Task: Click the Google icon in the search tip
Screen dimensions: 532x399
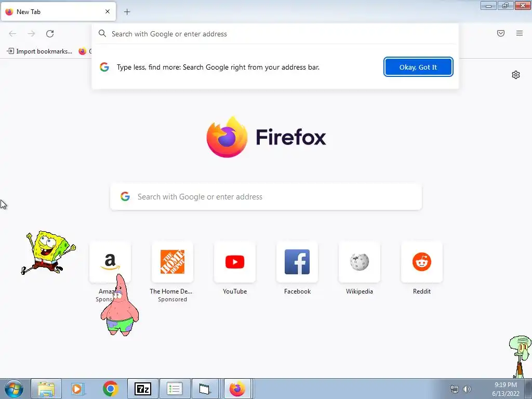Action: (104, 67)
